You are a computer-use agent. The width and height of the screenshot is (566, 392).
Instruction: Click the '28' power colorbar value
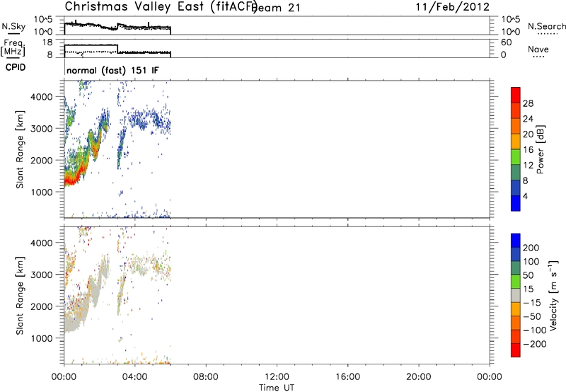tap(528, 103)
